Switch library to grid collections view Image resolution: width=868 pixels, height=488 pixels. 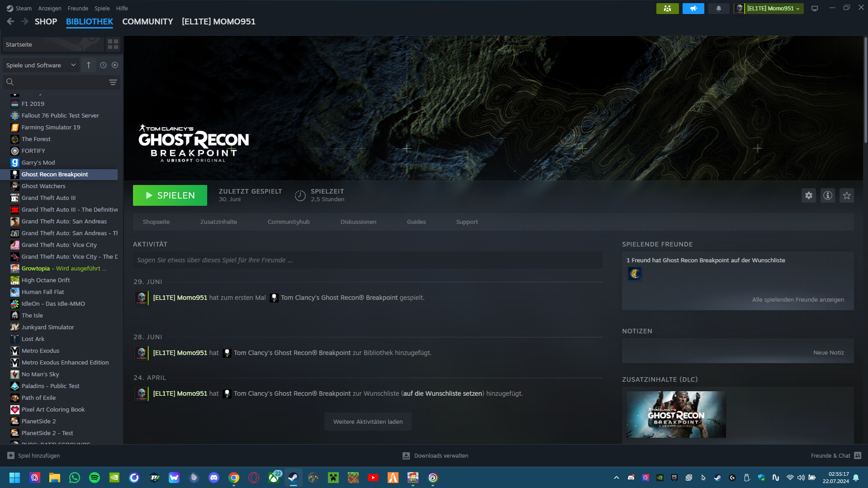(113, 44)
